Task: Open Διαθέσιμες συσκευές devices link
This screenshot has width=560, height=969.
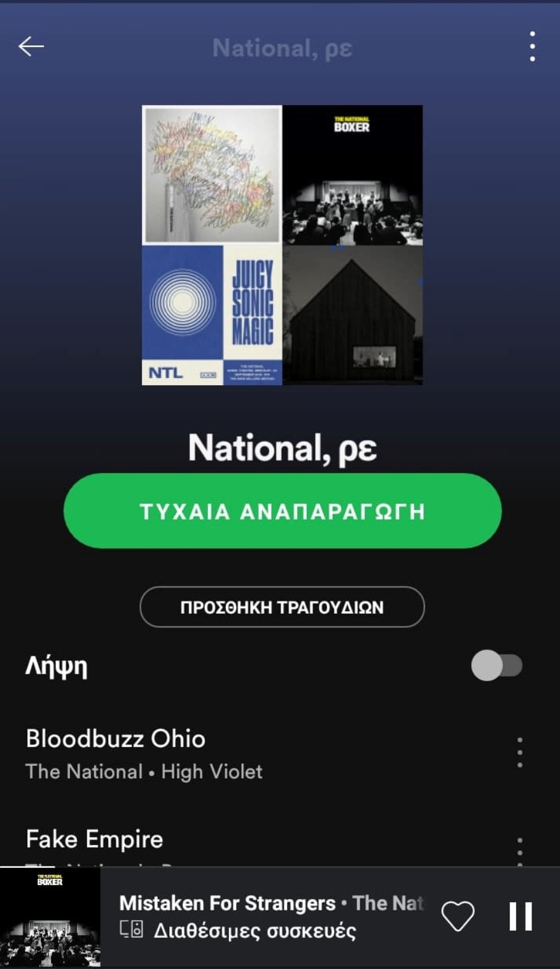Action: [x=255, y=931]
